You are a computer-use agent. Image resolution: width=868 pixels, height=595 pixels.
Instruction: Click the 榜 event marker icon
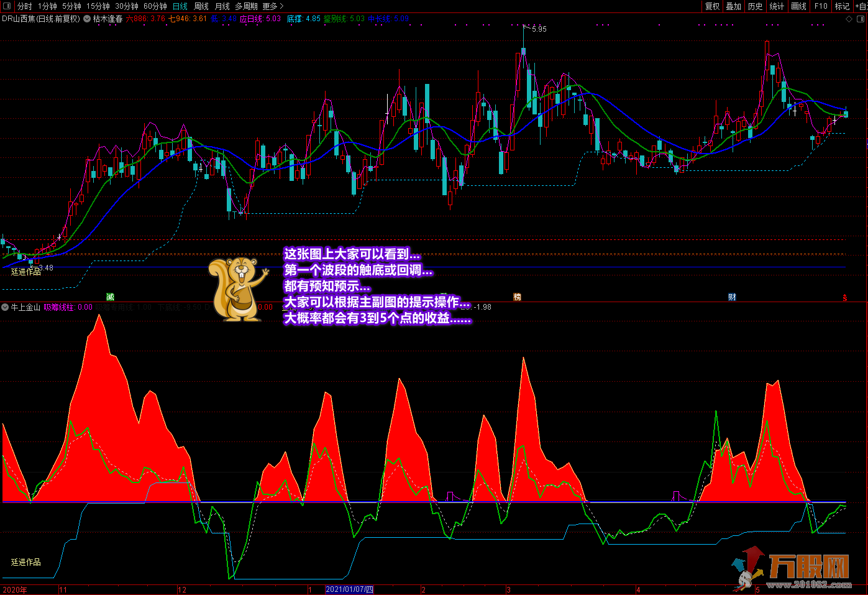(517, 297)
